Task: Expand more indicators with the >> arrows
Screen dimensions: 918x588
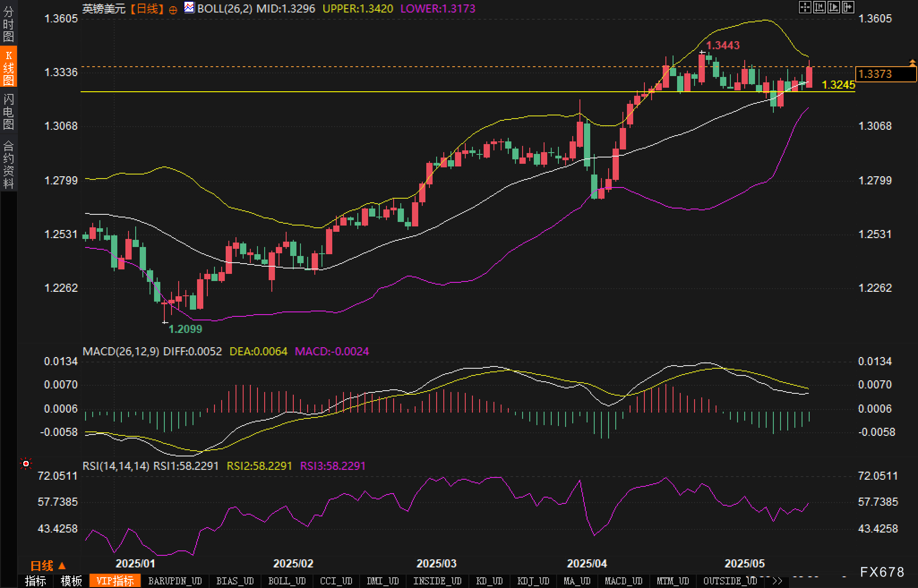Action: [x=777, y=581]
